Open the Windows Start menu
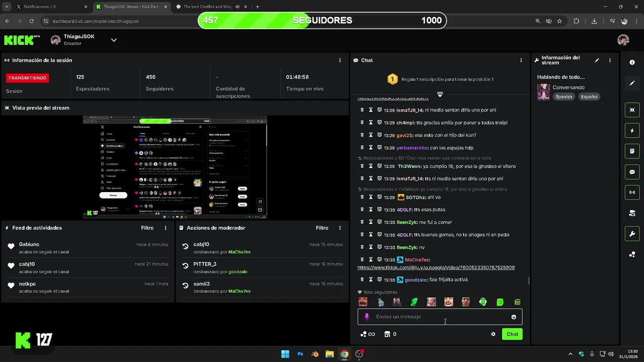The image size is (644, 362). [x=285, y=354]
